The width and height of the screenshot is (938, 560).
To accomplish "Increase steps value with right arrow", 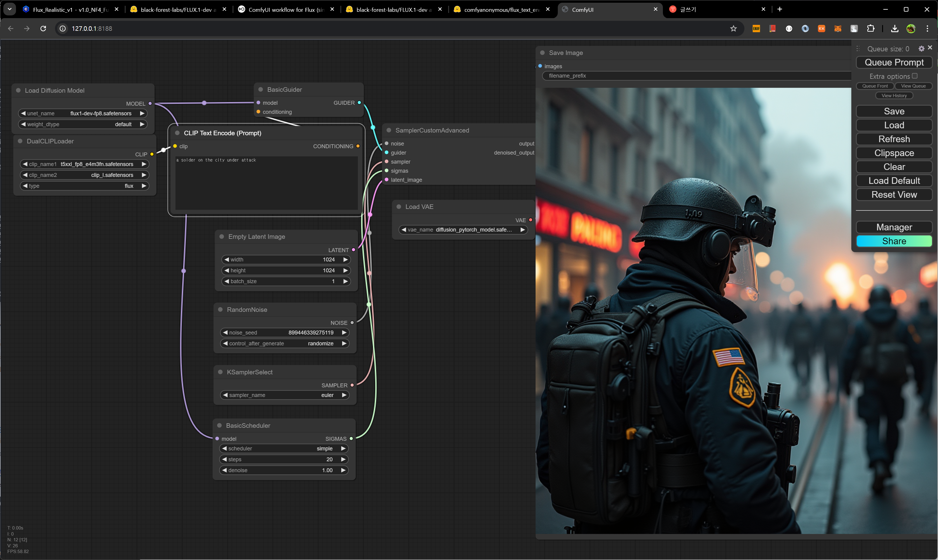I will (343, 459).
